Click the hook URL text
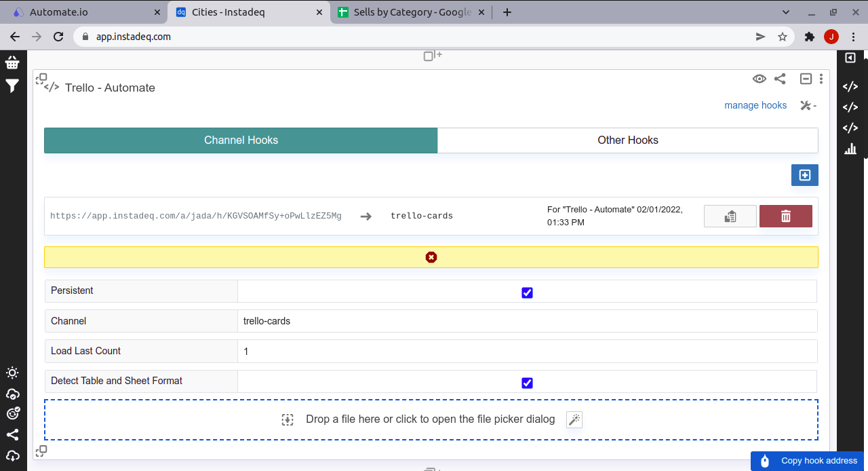 coord(196,216)
